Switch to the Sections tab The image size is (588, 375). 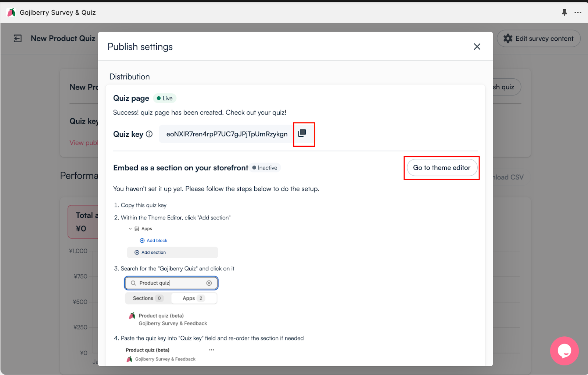(x=148, y=298)
